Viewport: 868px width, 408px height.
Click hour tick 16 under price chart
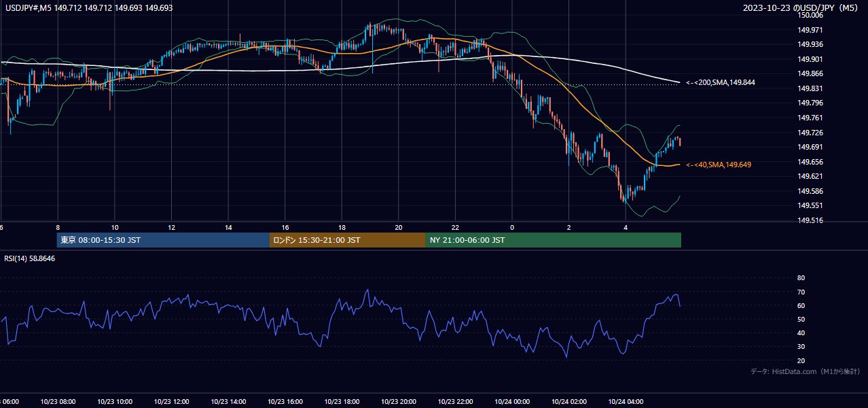[285, 228]
